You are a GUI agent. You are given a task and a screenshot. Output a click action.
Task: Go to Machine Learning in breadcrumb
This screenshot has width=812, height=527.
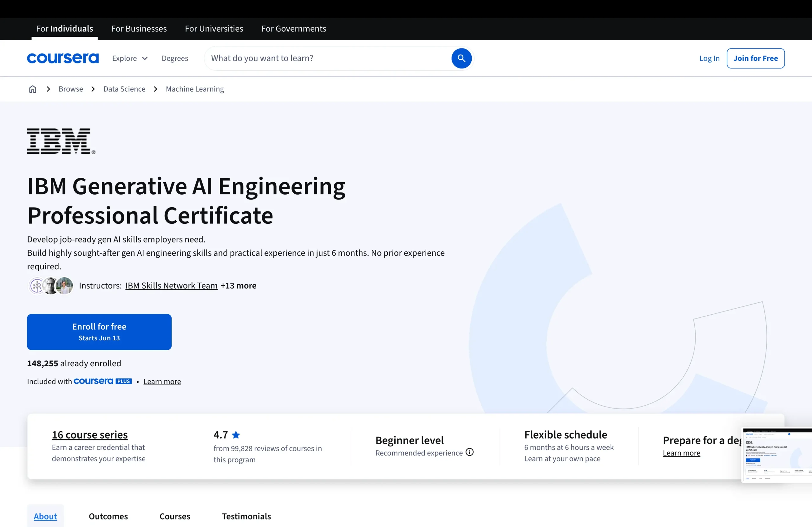[x=195, y=89]
